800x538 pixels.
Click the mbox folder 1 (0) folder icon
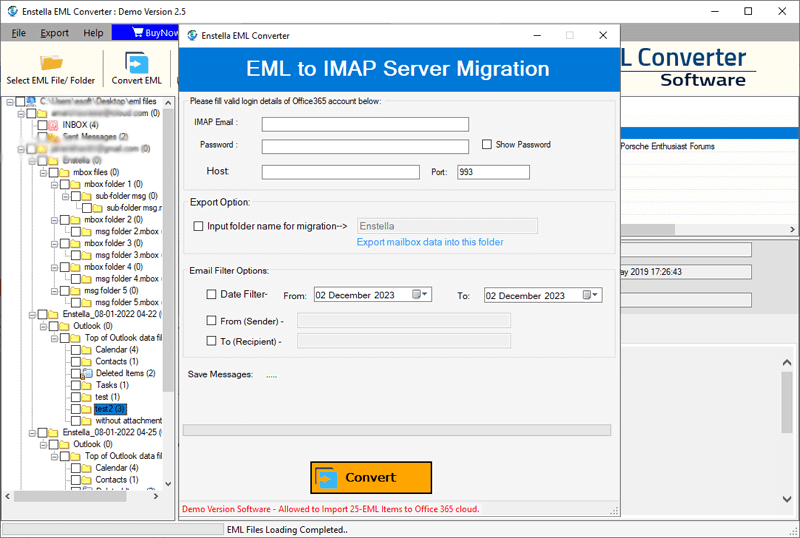point(76,184)
